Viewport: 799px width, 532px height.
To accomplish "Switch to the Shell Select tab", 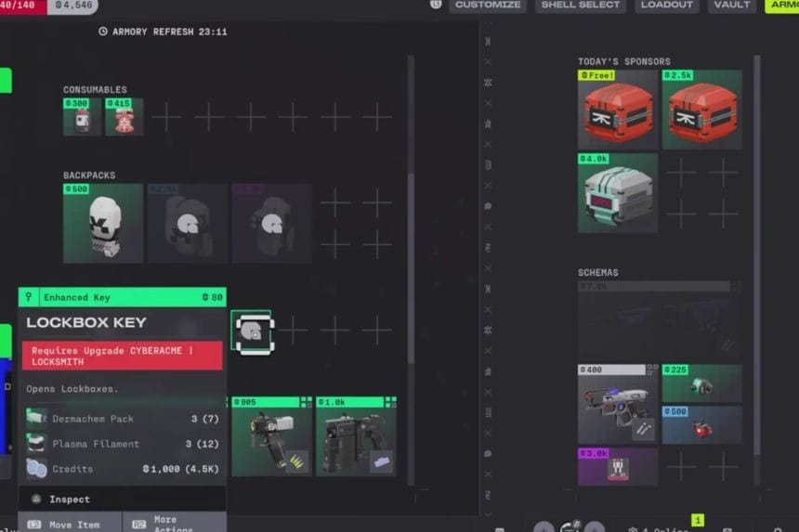I will pyautogui.click(x=581, y=5).
